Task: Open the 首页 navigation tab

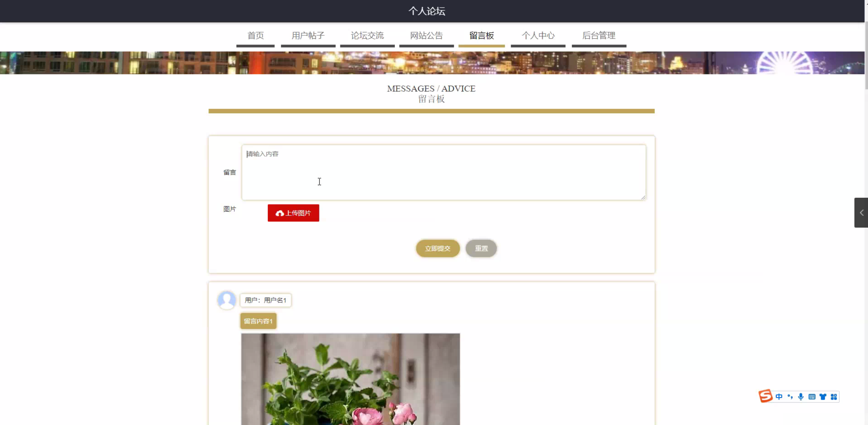Action: click(255, 36)
